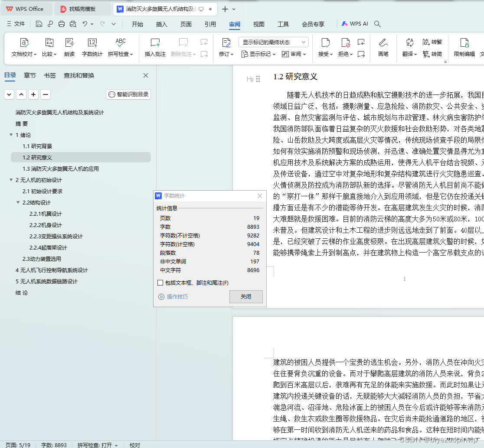Image resolution: width=484 pixels, height=448 pixels.
Task: Open the 文件 menu
Action: pyautogui.click(x=16, y=24)
